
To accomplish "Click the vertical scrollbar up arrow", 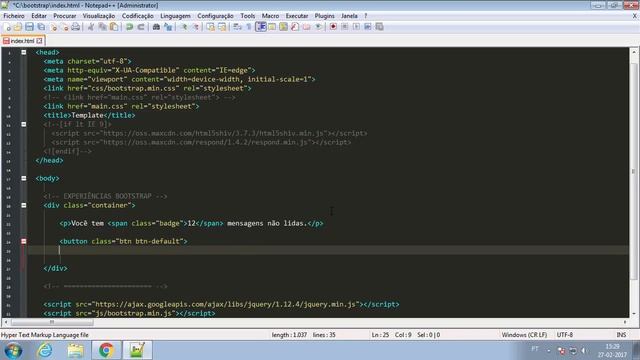I will (x=634, y=52).
